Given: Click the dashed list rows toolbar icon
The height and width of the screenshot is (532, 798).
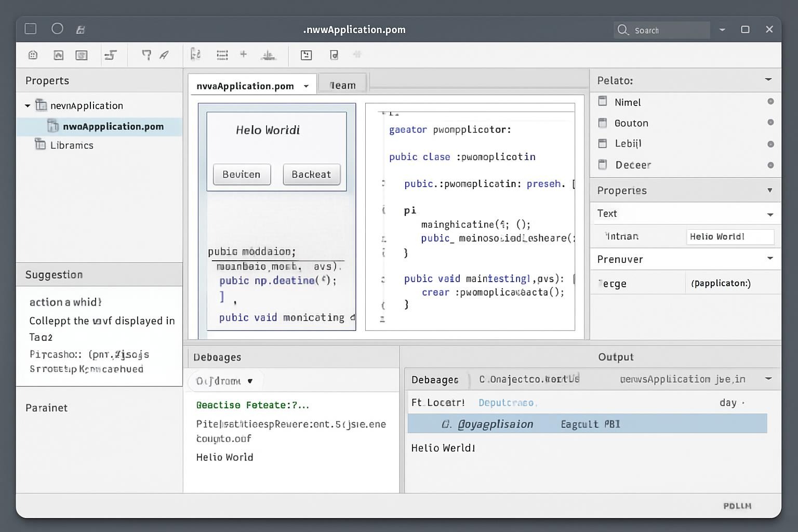Looking at the screenshot, I should coord(222,55).
